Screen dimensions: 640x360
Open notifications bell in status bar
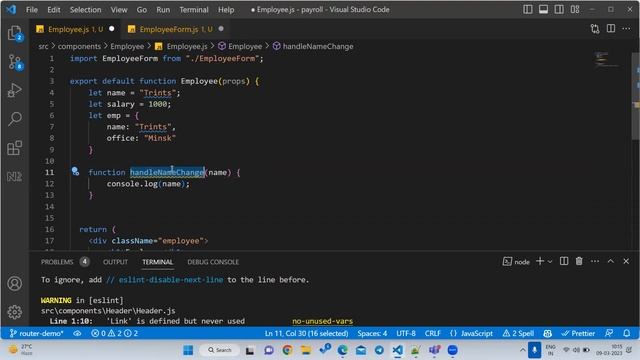click(627, 333)
